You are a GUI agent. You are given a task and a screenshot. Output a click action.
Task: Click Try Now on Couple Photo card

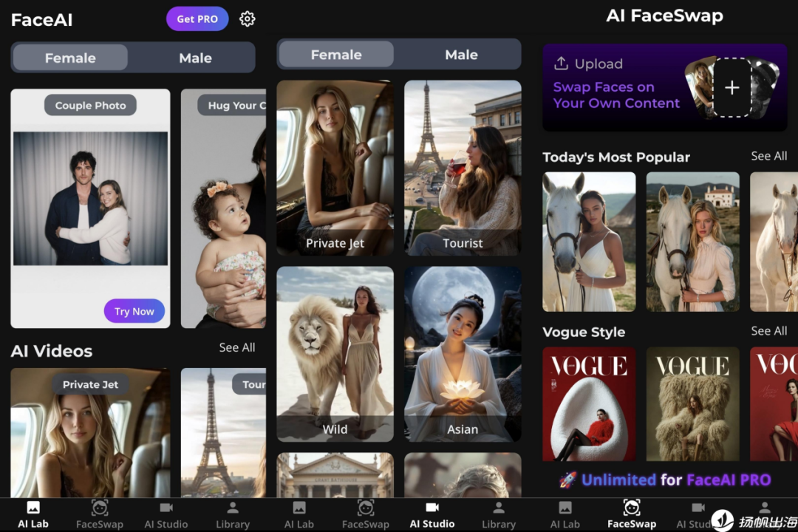(134, 311)
